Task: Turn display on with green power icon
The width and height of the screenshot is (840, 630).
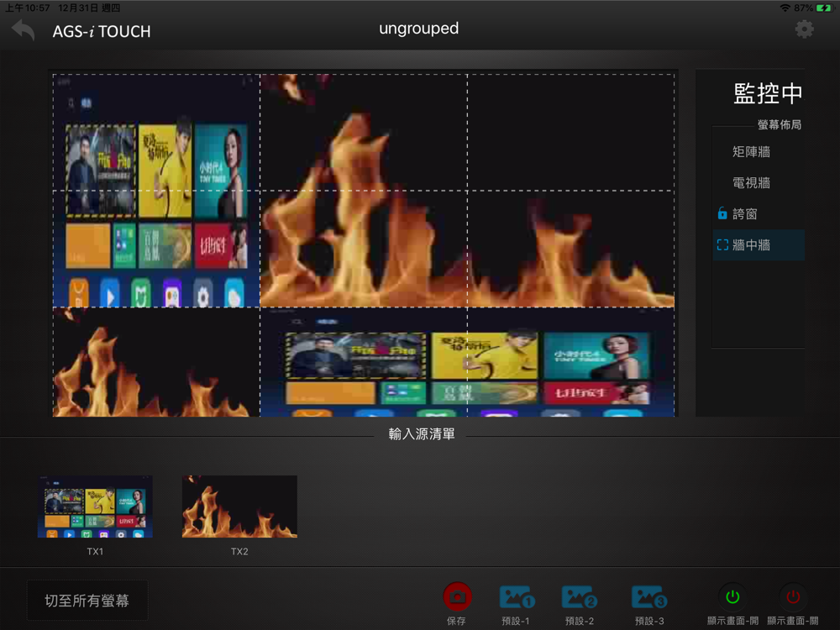Action: coord(732,596)
